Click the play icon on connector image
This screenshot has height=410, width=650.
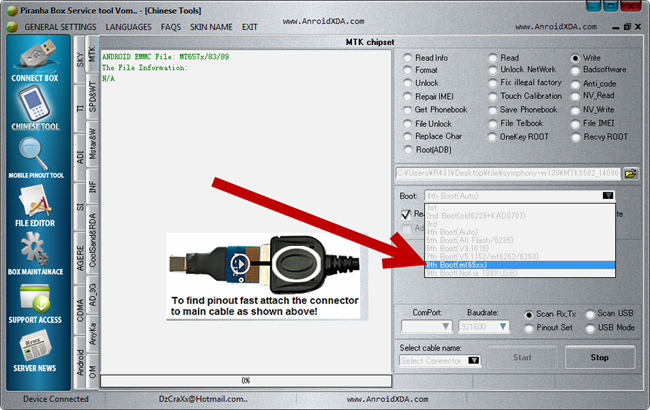pyautogui.click(x=240, y=263)
